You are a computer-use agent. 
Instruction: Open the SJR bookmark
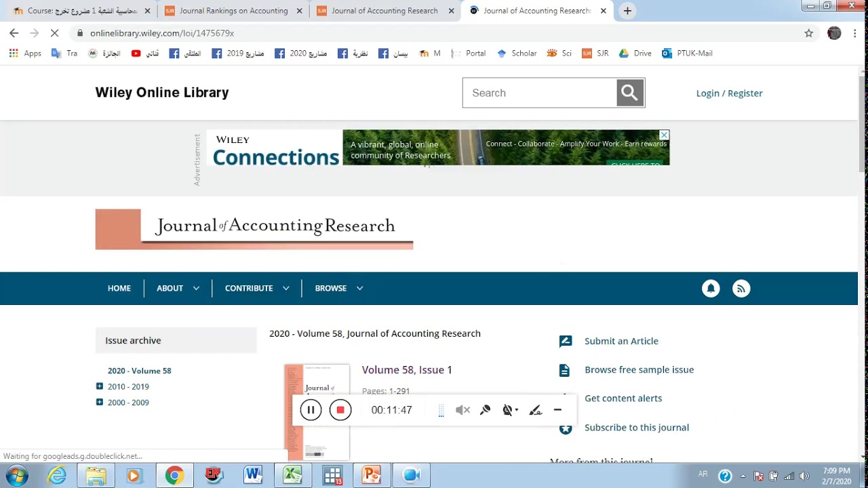point(595,53)
